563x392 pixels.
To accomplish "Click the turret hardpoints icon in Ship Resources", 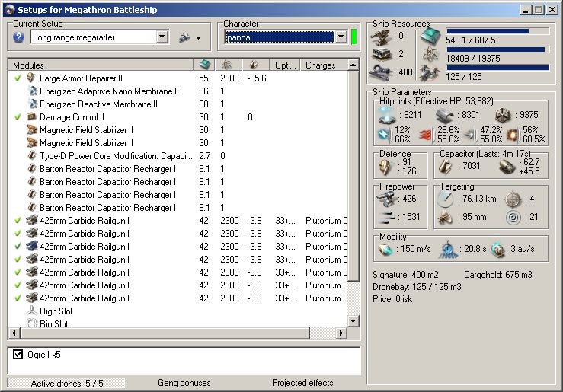I will [x=380, y=36].
